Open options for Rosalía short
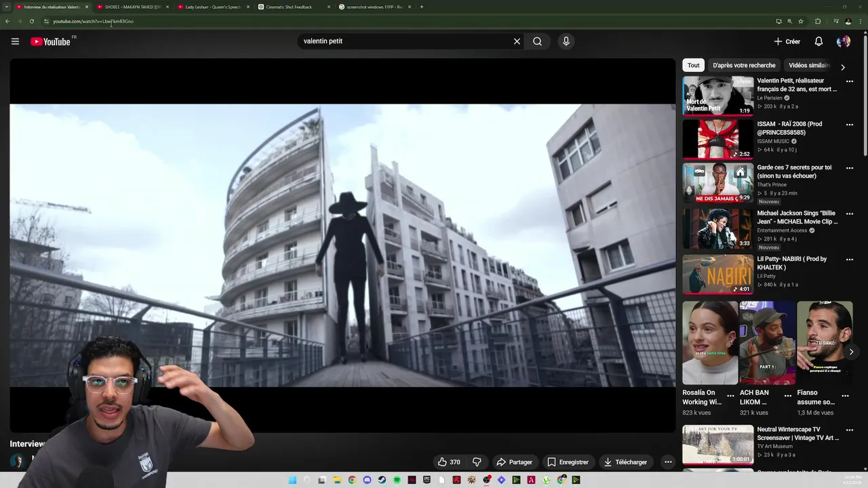The width and height of the screenshot is (868, 488). click(x=730, y=396)
